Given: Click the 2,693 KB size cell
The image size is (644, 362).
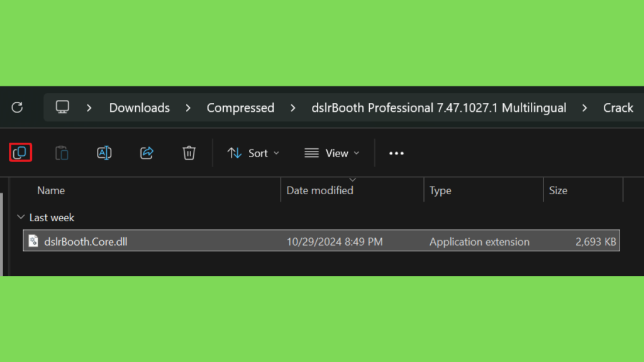Looking at the screenshot, I should tap(596, 242).
